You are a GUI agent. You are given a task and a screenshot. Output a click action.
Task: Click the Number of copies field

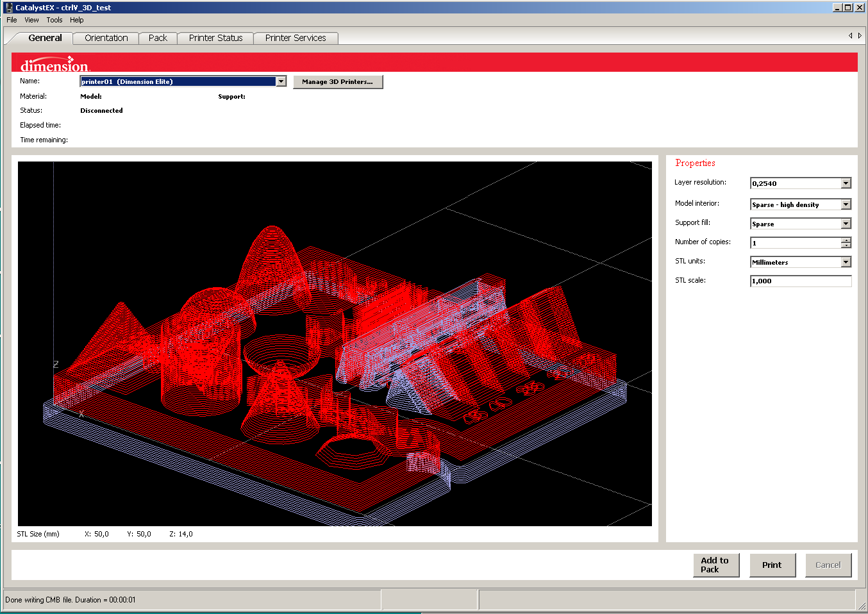796,243
